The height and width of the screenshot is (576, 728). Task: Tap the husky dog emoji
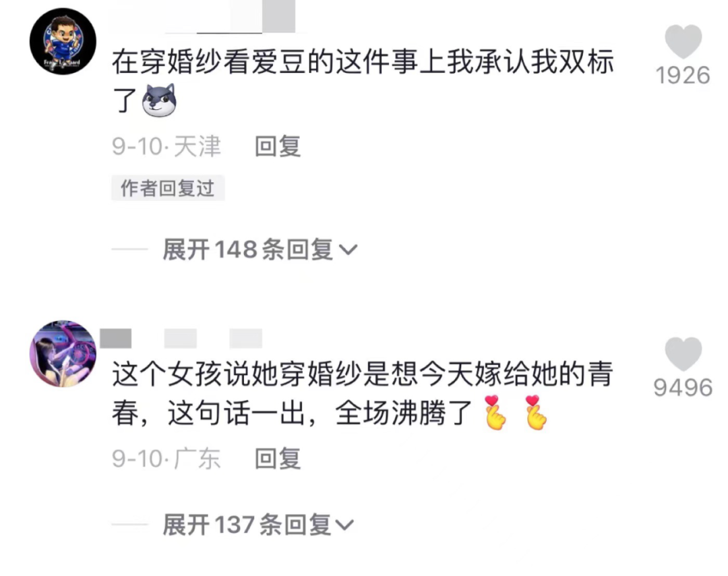coord(159,100)
